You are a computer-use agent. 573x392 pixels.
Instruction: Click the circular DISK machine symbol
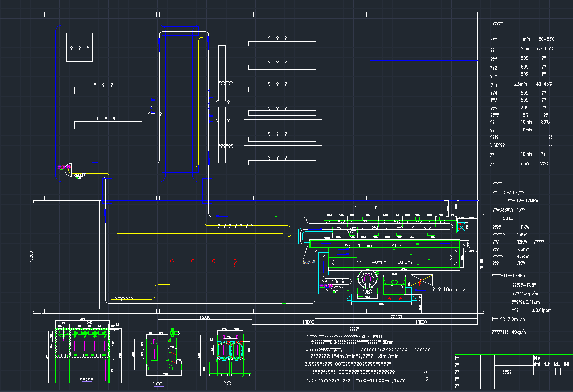[368, 279]
